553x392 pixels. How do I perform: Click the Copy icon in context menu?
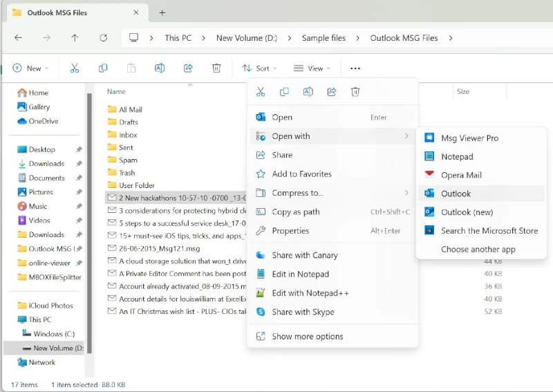(x=284, y=92)
